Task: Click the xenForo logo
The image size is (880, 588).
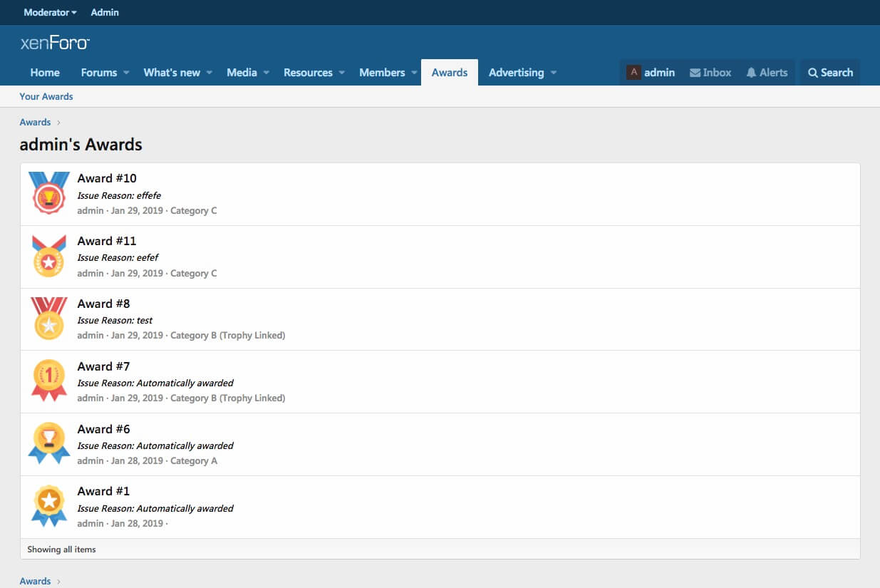Action: [x=55, y=43]
